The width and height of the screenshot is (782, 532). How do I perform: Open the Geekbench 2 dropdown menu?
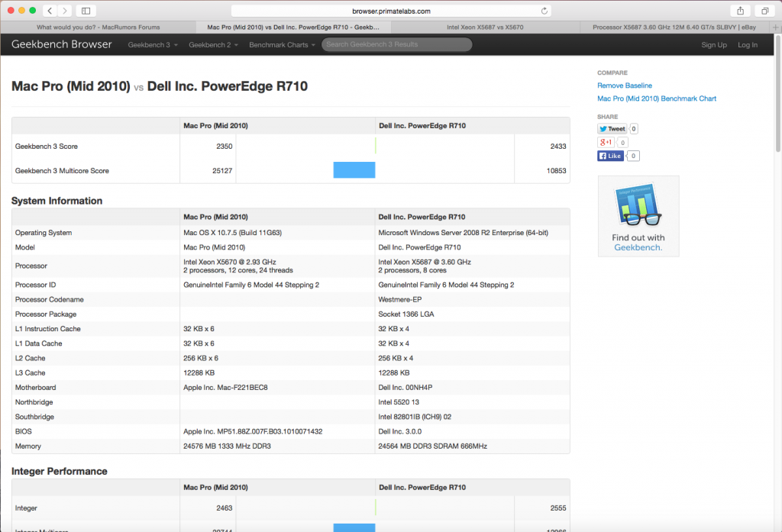[x=214, y=45]
